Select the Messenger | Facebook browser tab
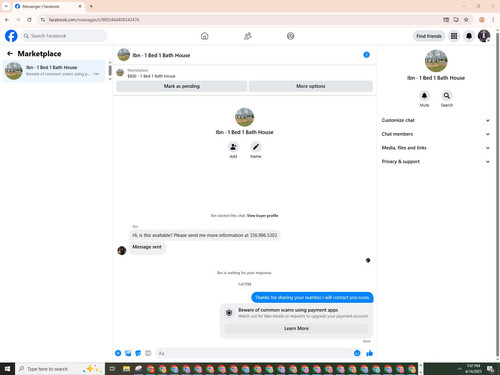 click(48, 6)
